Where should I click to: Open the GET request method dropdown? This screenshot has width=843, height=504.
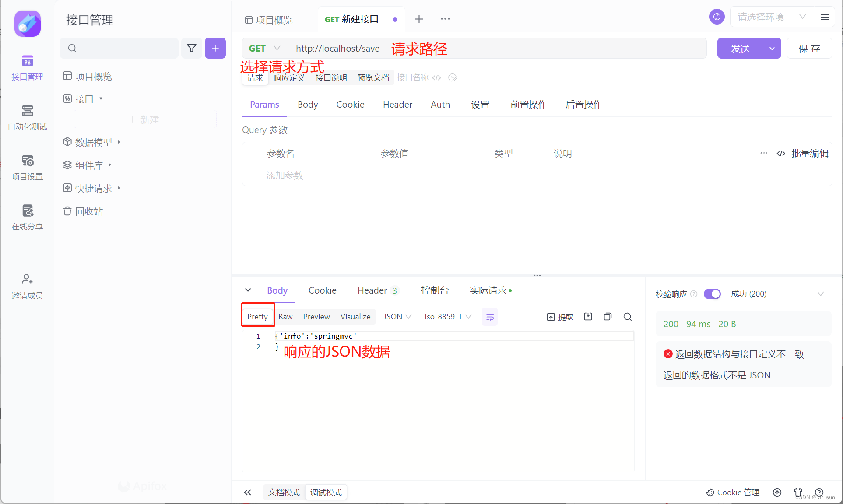pyautogui.click(x=265, y=48)
